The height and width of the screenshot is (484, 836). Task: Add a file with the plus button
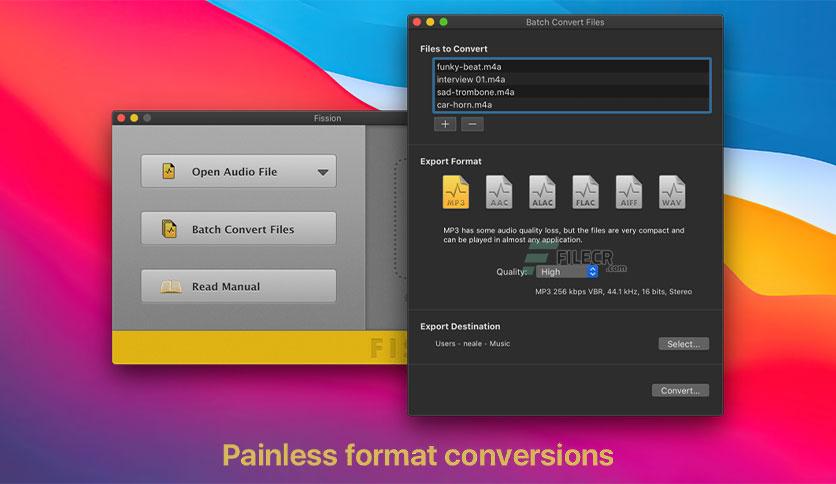pyautogui.click(x=445, y=124)
